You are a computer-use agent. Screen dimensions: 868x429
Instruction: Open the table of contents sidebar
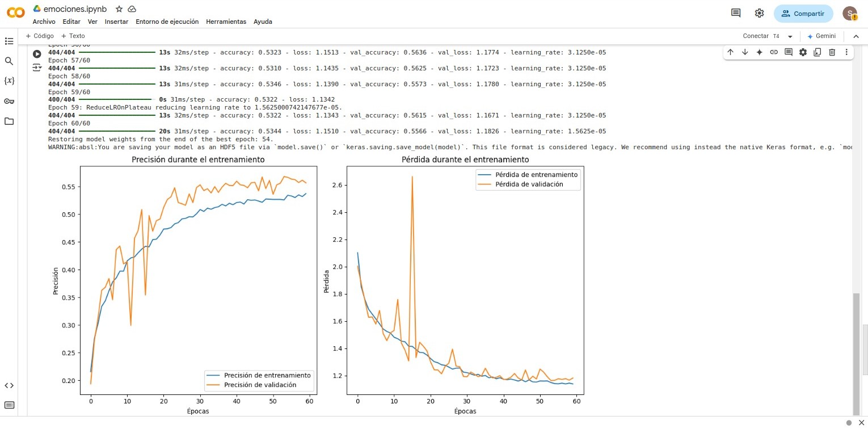click(9, 41)
